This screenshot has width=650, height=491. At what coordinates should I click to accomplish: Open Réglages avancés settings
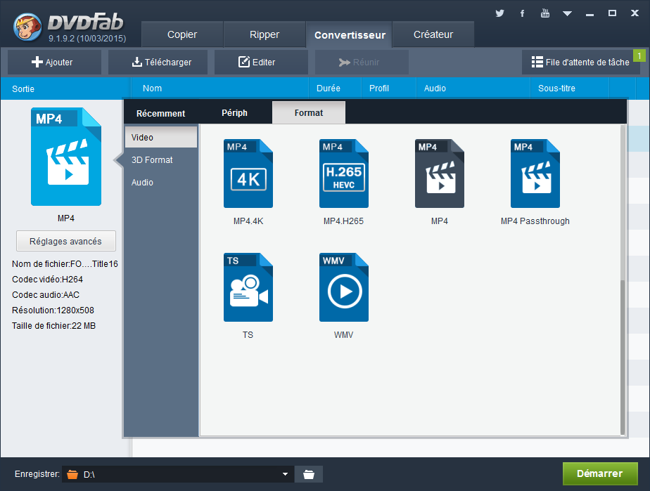coord(66,241)
